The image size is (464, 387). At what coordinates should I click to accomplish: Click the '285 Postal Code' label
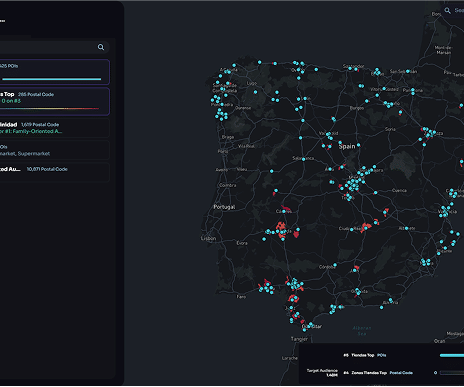(x=36, y=94)
